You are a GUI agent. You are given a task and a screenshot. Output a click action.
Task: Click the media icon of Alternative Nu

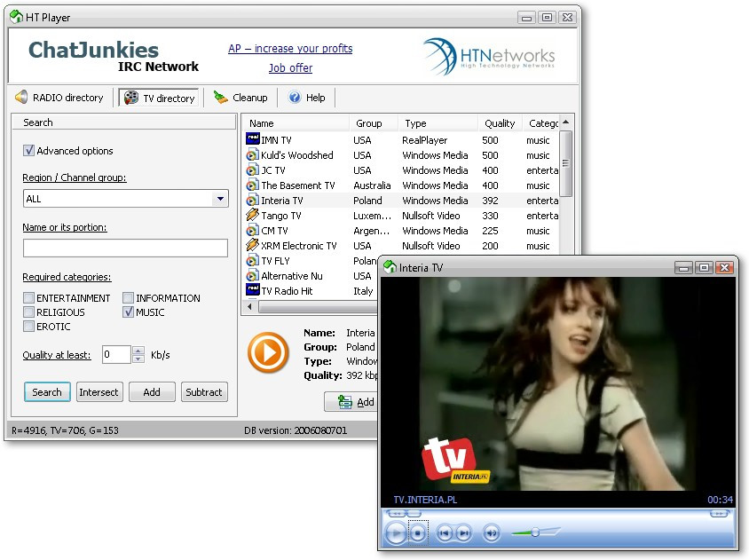pos(252,276)
